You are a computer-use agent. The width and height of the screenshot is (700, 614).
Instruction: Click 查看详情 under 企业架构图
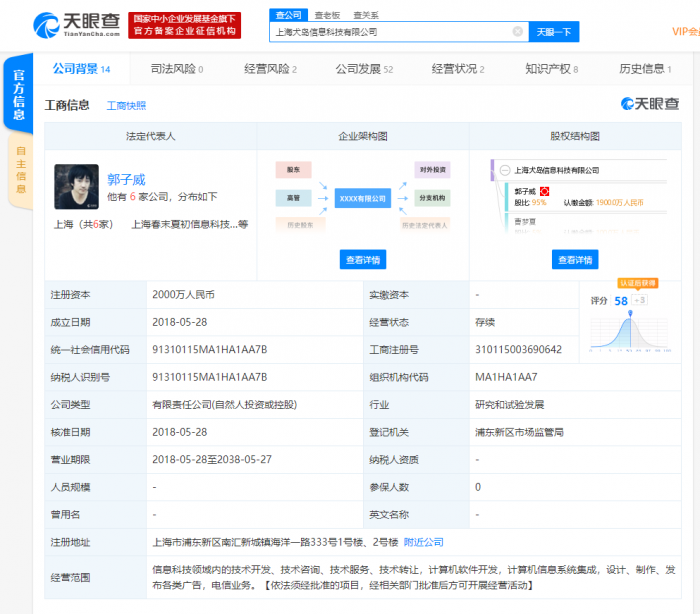point(362,260)
